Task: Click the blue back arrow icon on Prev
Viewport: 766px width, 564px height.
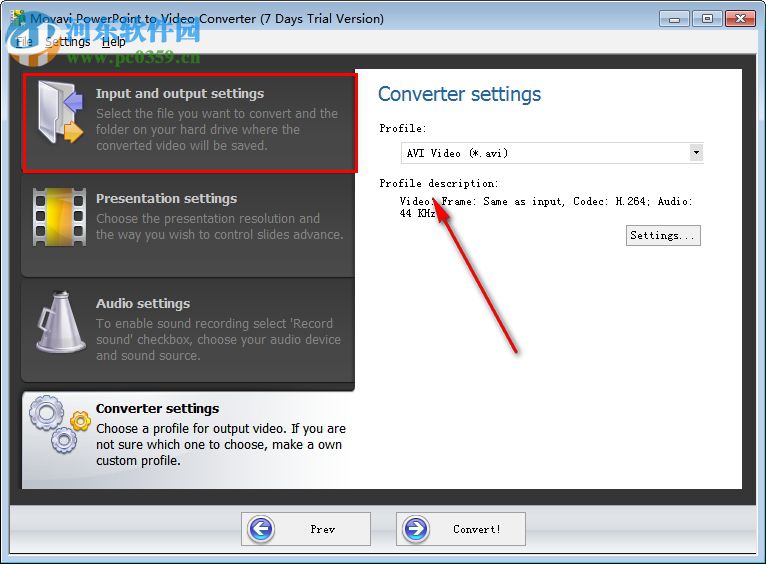Action: coord(261,529)
